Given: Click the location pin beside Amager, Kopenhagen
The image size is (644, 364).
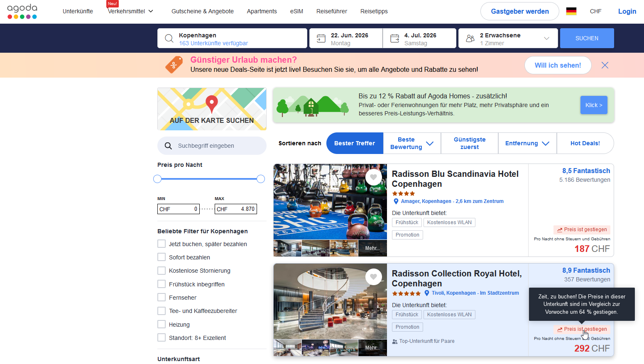Looking at the screenshot, I should [x=396, y=201].
